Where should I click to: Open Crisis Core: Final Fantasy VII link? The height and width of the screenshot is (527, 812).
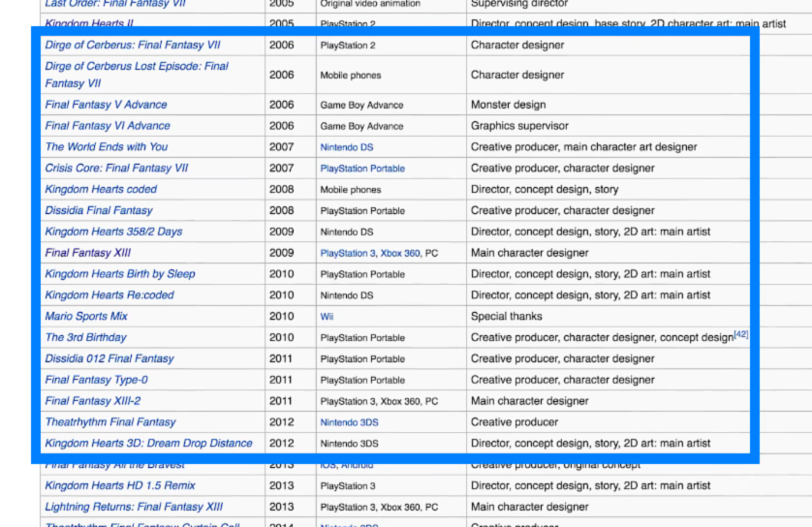116,169
